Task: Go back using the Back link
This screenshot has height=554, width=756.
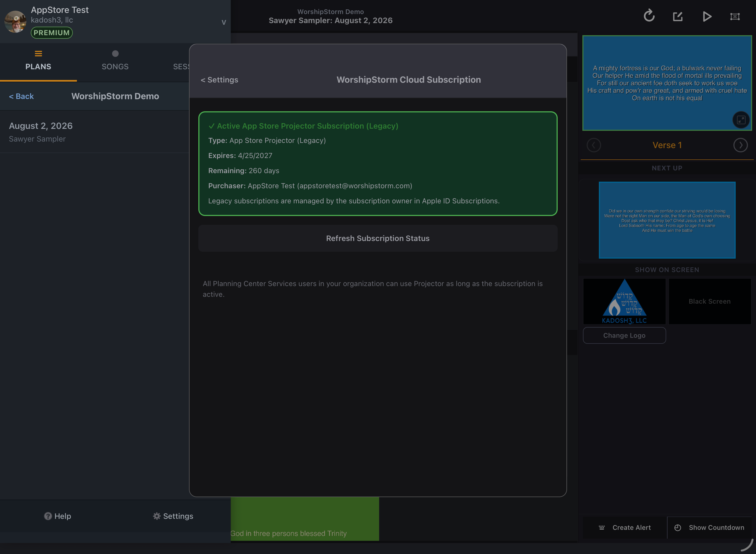Action: click(x=21, y=96)
